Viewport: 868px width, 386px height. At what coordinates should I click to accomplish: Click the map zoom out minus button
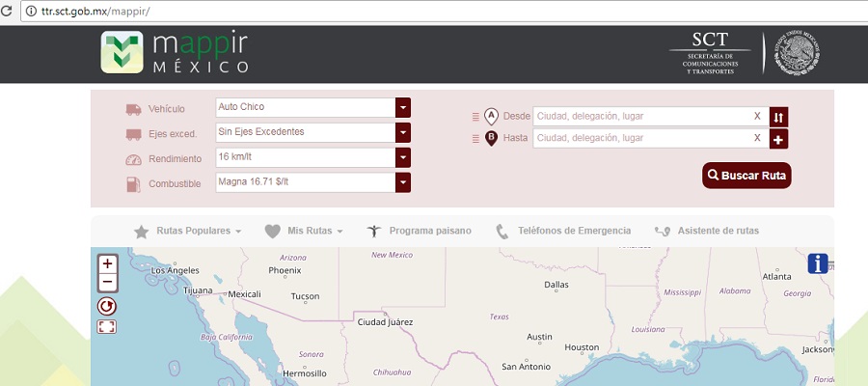tap(107, 282)
